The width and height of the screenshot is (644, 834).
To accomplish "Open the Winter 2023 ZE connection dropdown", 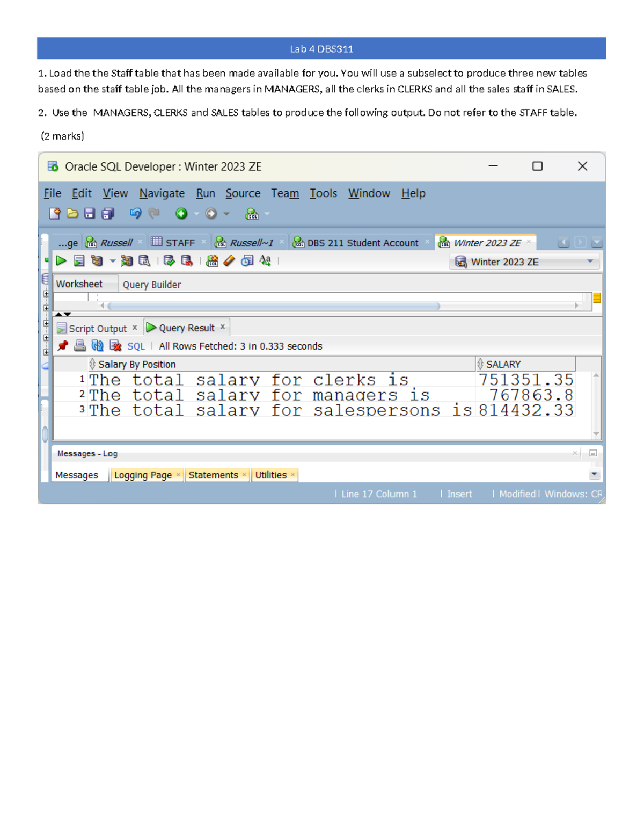I will [592, 262].
